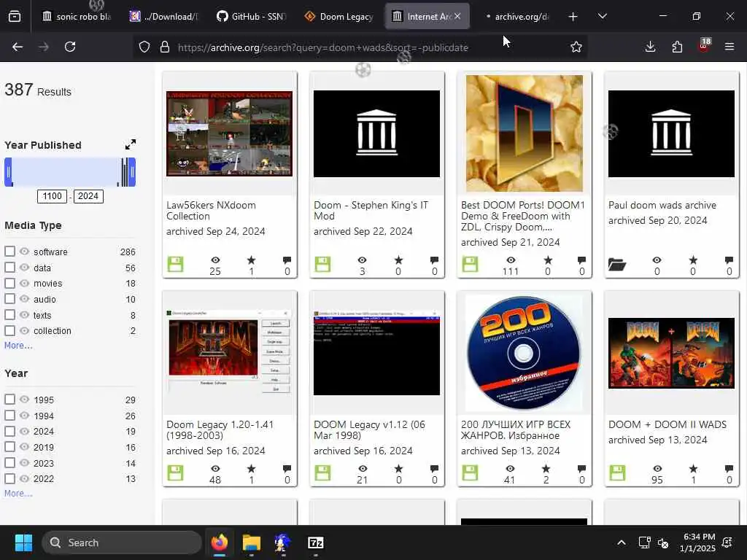Show hidden system tray icons chevron

(x=622, y=542)
